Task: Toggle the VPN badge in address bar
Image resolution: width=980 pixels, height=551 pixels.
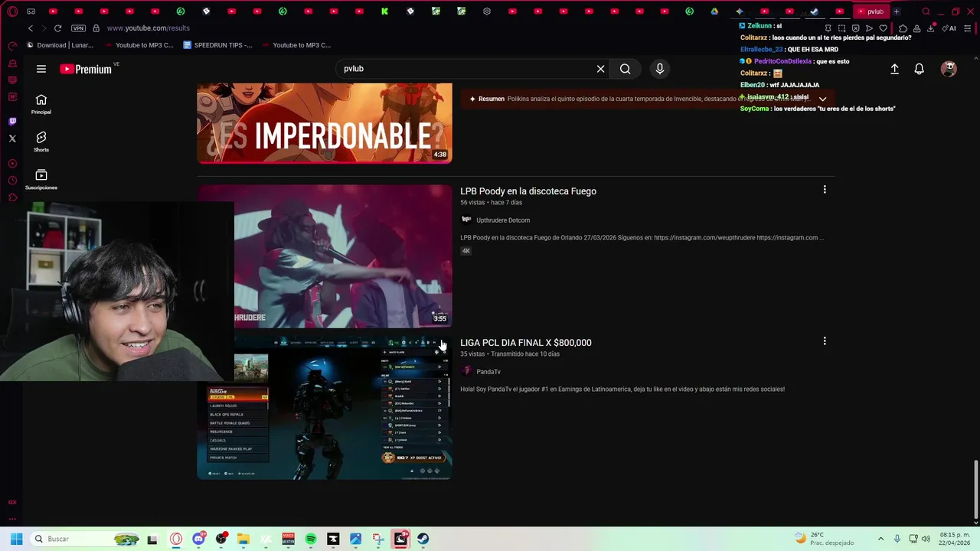Action: pyautogui.click(x=78, y=28)
